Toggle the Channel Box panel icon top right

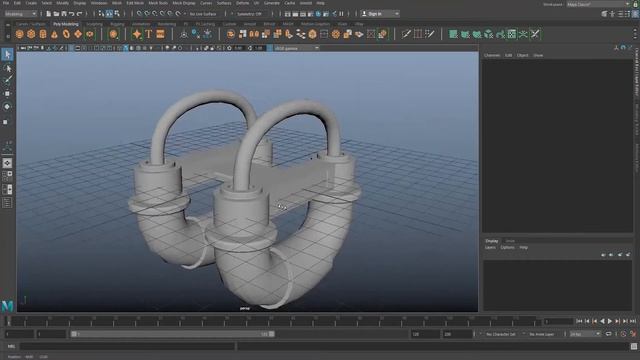tap(636, 14)
